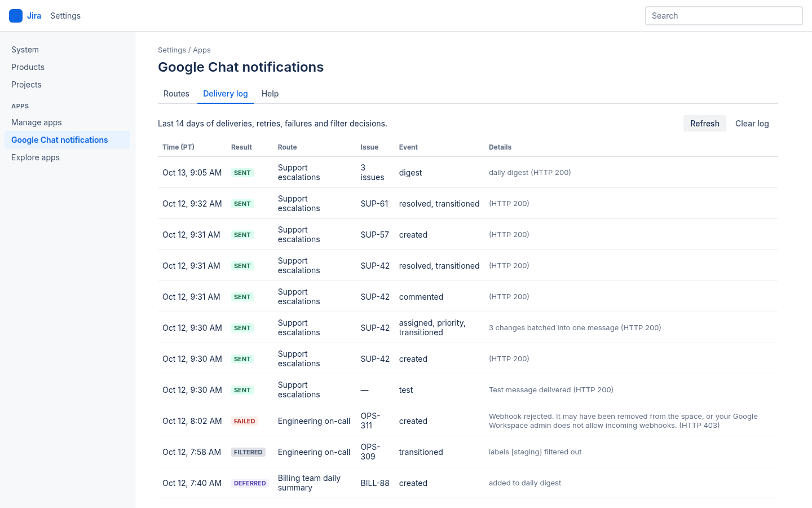
Task: Click the FAILED status badge
Action: [245, 421]
